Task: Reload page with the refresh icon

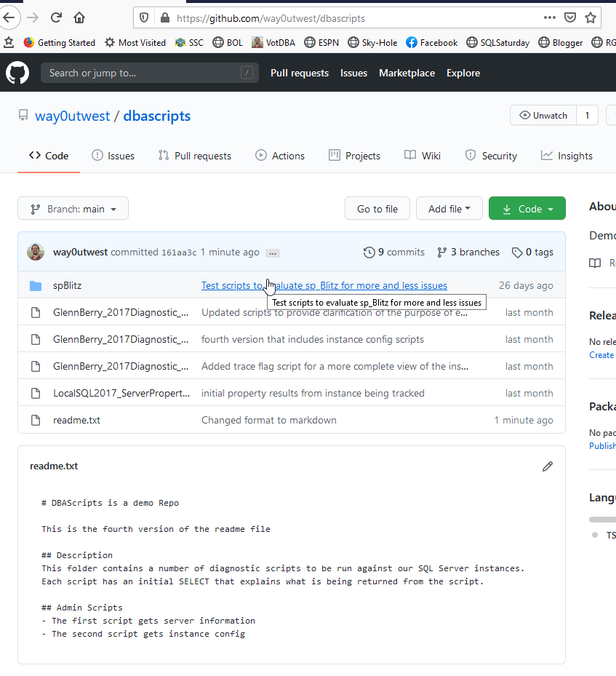Action: tap(56, 17)
